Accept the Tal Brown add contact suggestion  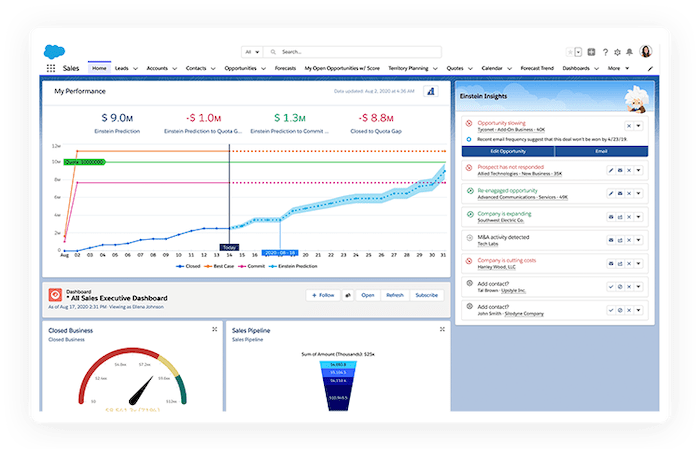click(610, 287)
